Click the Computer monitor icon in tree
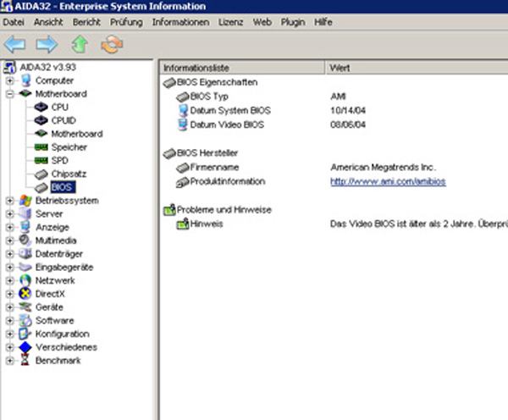 [x=25, y=80]
